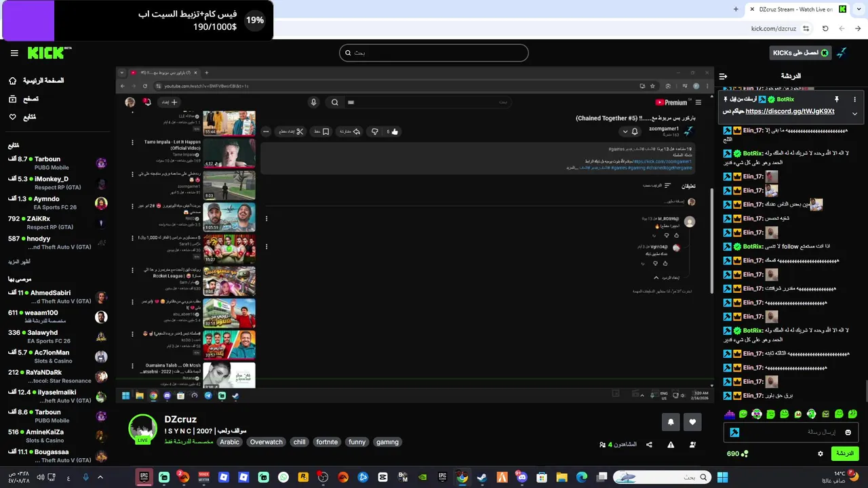Open iMonkey_D channel in sidebar

coord(58,183)
